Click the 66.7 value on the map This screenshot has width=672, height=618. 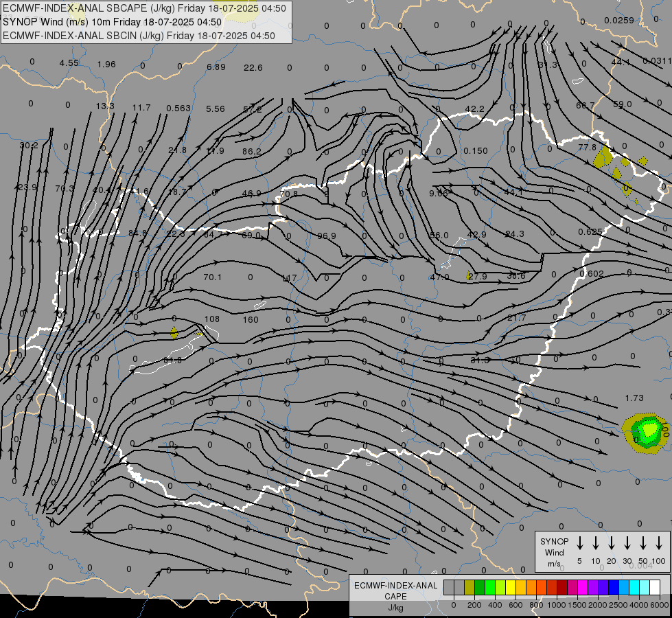coord(586,105)
